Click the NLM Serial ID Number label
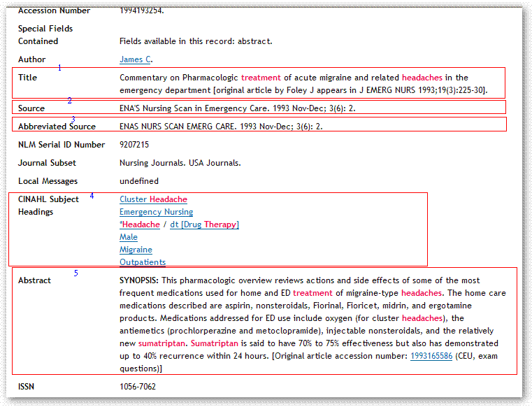The width and height of the screenshot is (532, 407). point(62,145)
